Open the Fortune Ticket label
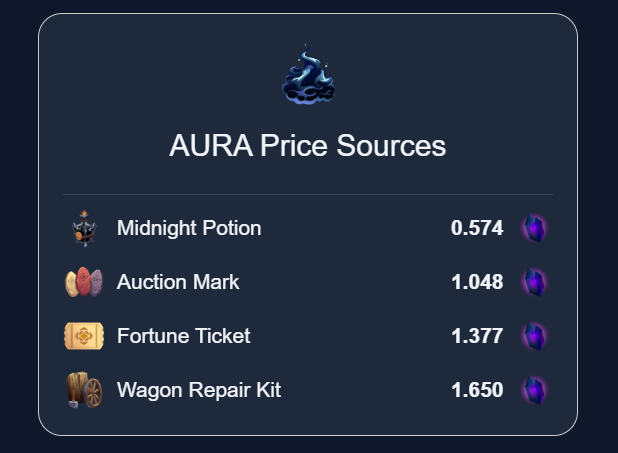The image size is (618, 453). (183, 336)
